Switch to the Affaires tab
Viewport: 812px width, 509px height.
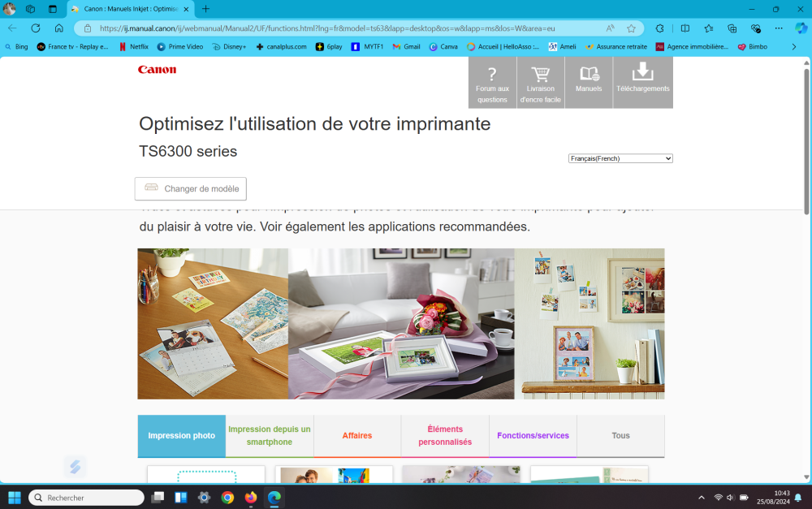point(356,436)
